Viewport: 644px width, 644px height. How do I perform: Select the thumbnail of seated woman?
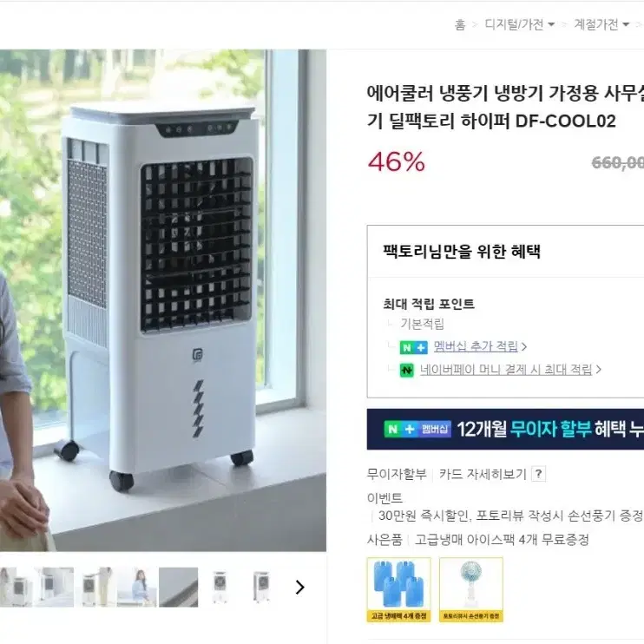(137, 587)
